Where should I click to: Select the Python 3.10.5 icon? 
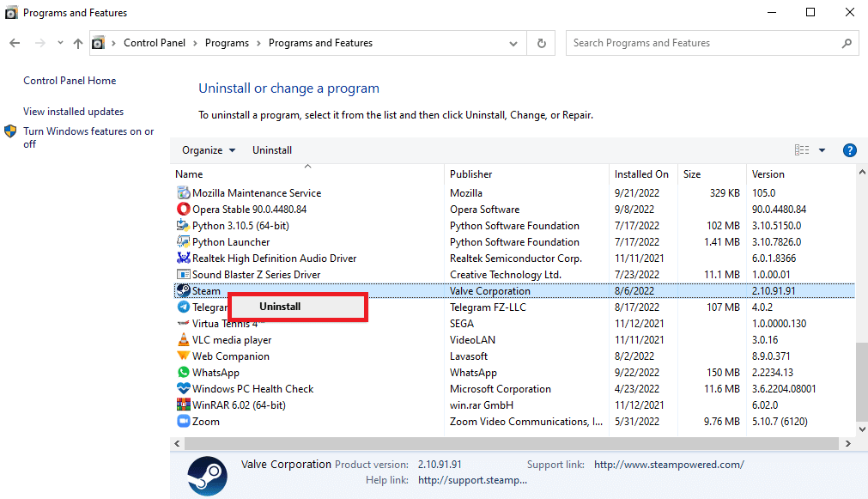pos(183,225)
